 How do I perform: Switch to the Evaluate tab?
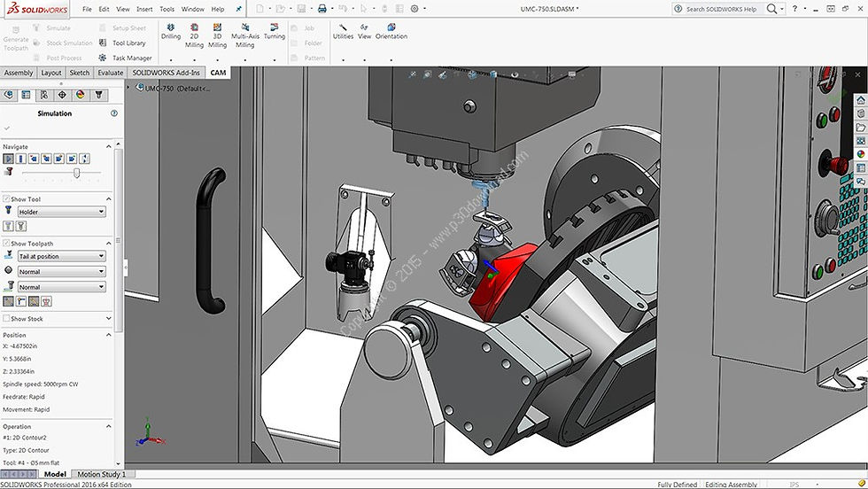[110, 73]
